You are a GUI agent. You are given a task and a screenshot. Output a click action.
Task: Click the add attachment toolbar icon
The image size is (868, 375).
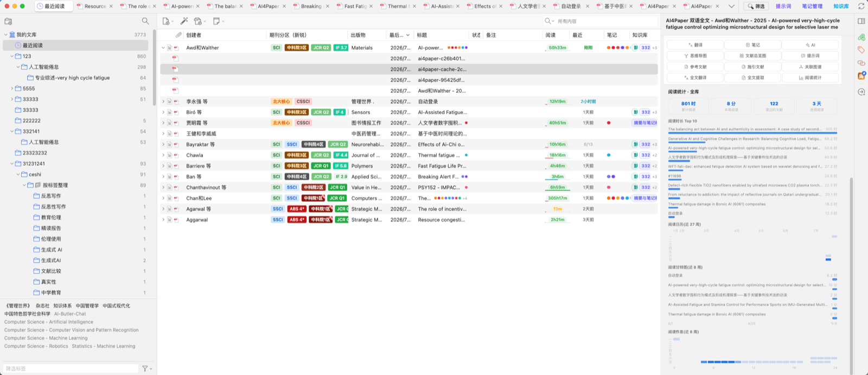[198, 21]
